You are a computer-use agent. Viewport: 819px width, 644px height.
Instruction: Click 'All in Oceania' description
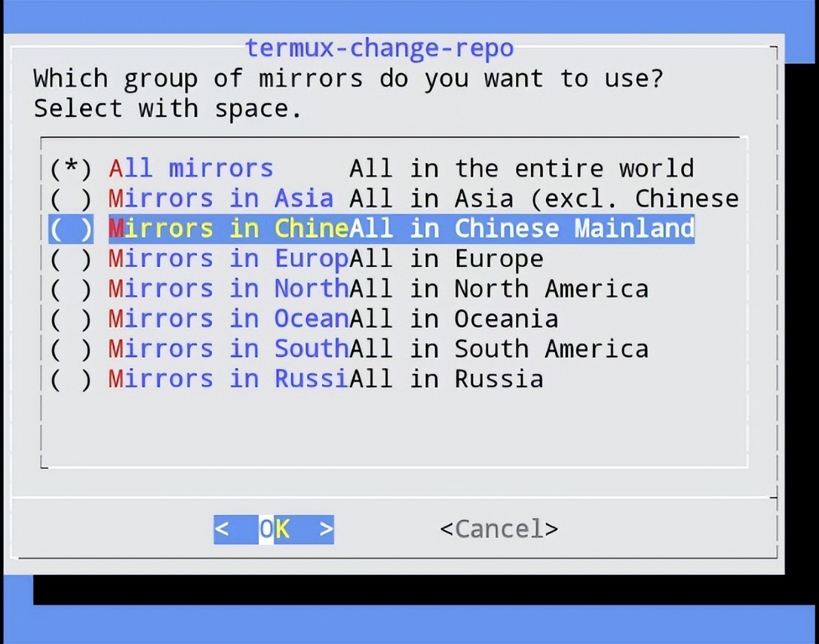[454, 319]
